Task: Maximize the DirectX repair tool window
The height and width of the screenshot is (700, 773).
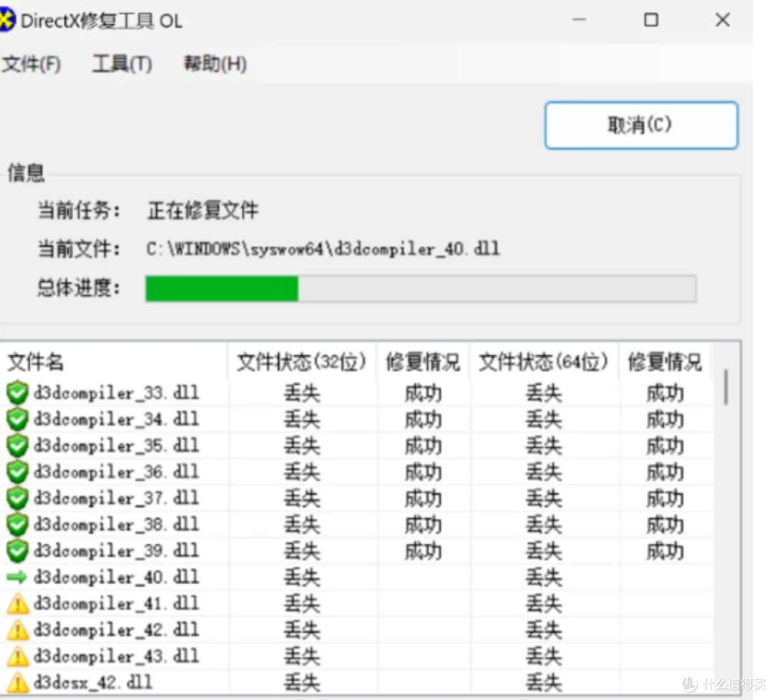Action: coord(651,20)
